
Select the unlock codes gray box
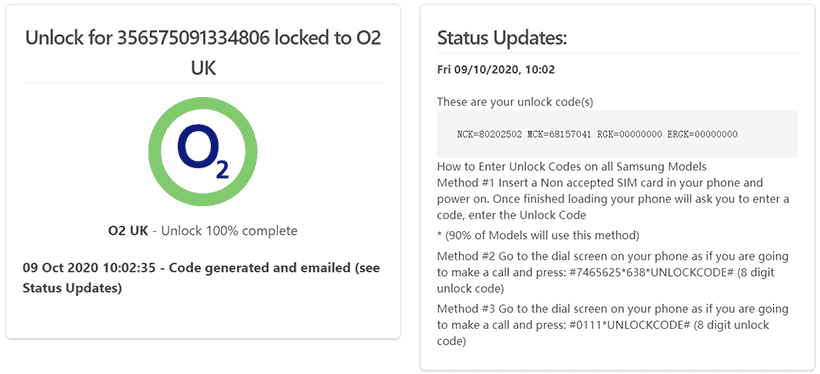(x=617, y=134)
